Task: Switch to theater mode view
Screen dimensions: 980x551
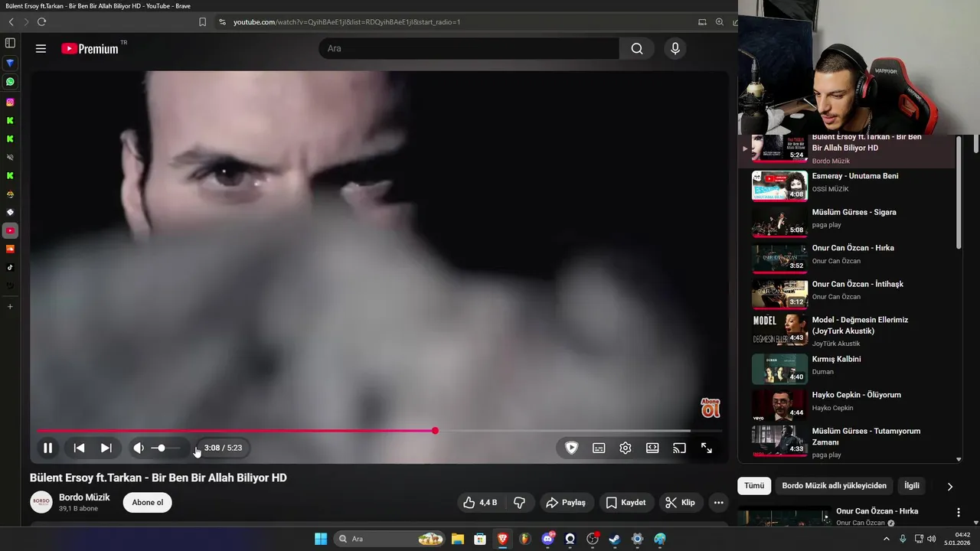Action: (x=652, y=448)
